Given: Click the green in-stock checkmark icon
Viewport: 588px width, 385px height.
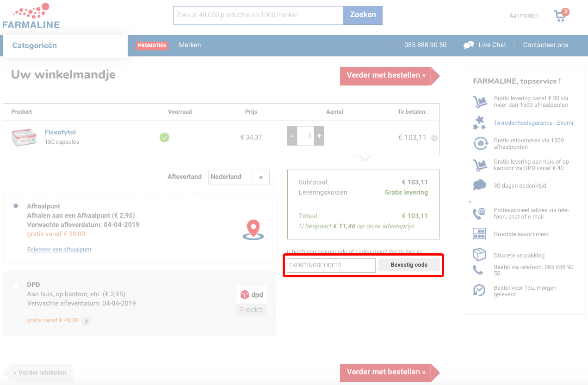Looking at the screenshot, I should tap(164, 137).
